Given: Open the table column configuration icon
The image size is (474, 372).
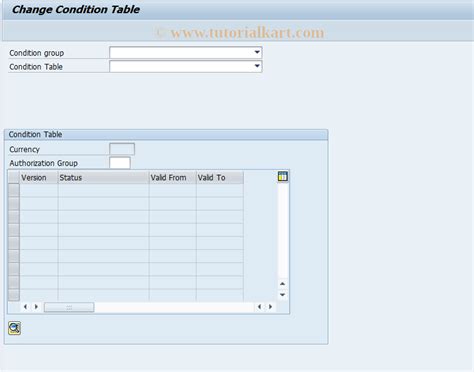Looking at the screenshot, I should coord(282,177).
